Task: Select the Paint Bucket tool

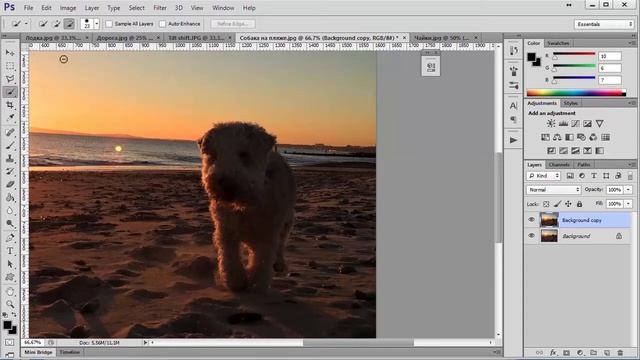Action: click(x=10, y=198)
